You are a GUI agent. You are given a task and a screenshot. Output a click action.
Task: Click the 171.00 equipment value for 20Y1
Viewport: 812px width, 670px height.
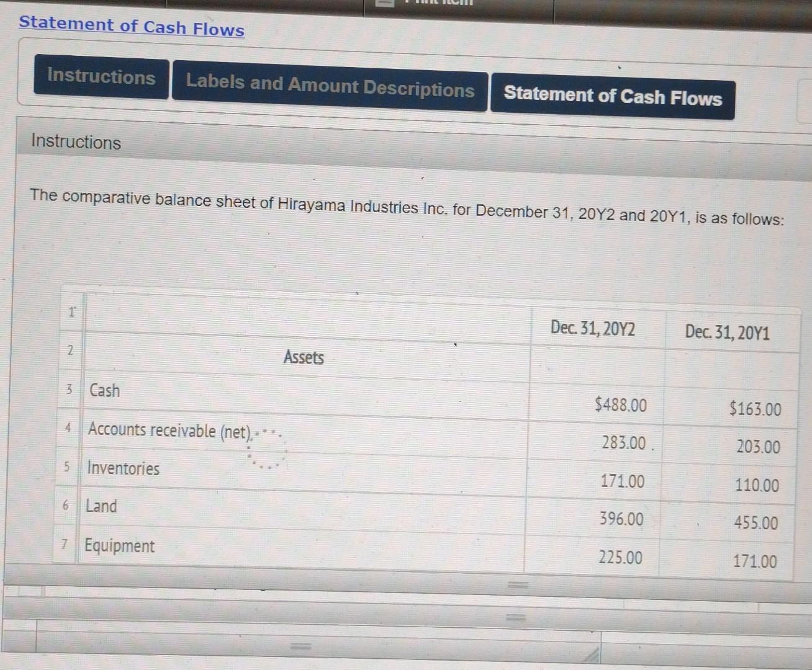click(x=754, y=561)
